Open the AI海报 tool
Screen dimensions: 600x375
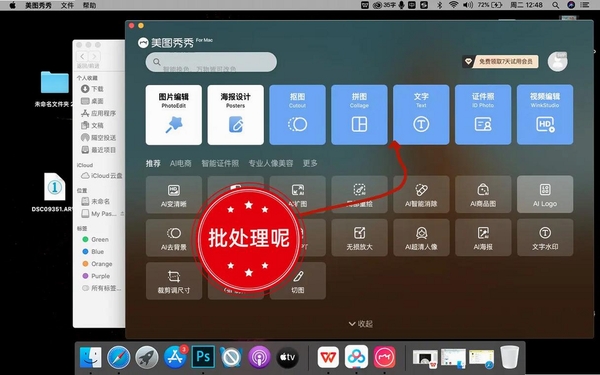click(483, 238)
